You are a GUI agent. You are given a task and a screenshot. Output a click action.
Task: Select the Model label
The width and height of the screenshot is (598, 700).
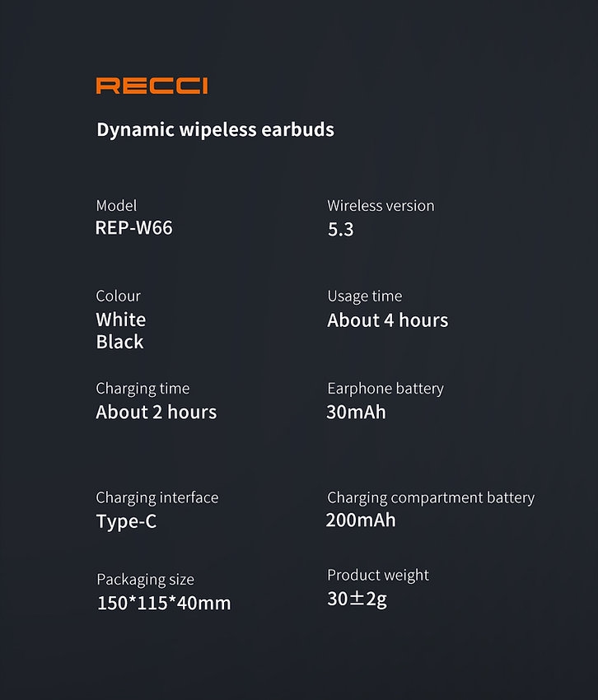[116, 205]
